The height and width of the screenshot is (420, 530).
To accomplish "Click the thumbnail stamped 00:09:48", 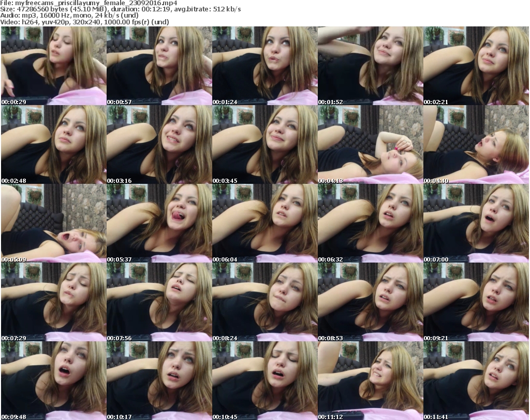I will (x=54, y=381).
